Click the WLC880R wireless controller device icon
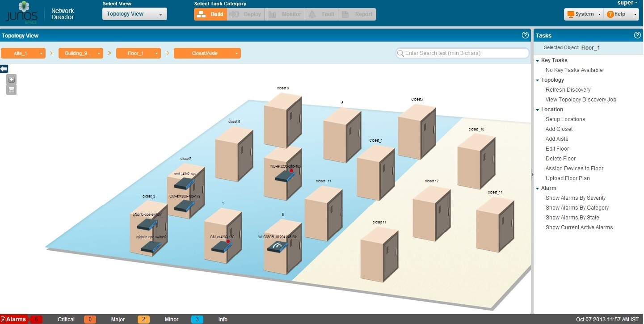Viewport: 644px width, 324px height. 277,246
